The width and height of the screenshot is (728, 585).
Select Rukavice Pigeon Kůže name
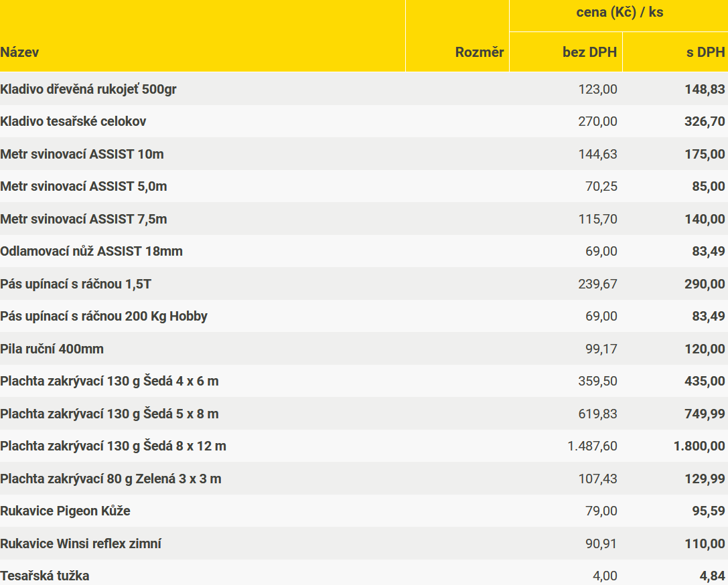[65, 511]
